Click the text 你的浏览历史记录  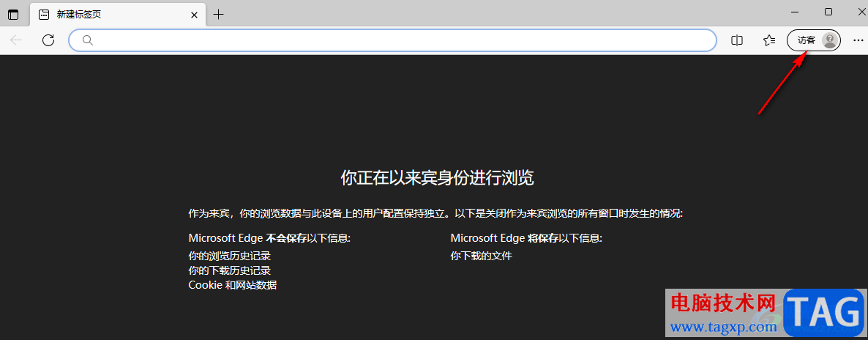click(229, 256)
